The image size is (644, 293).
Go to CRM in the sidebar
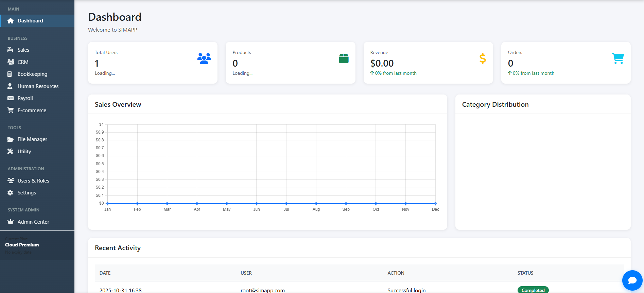pyautogui.click(x=23, y=62)
